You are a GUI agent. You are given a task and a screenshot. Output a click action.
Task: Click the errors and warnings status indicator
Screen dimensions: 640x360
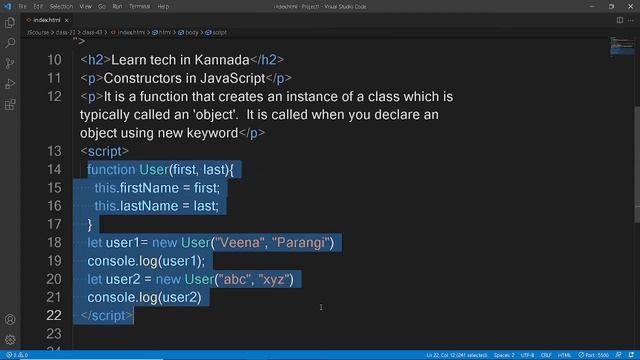tap(17, 355)
